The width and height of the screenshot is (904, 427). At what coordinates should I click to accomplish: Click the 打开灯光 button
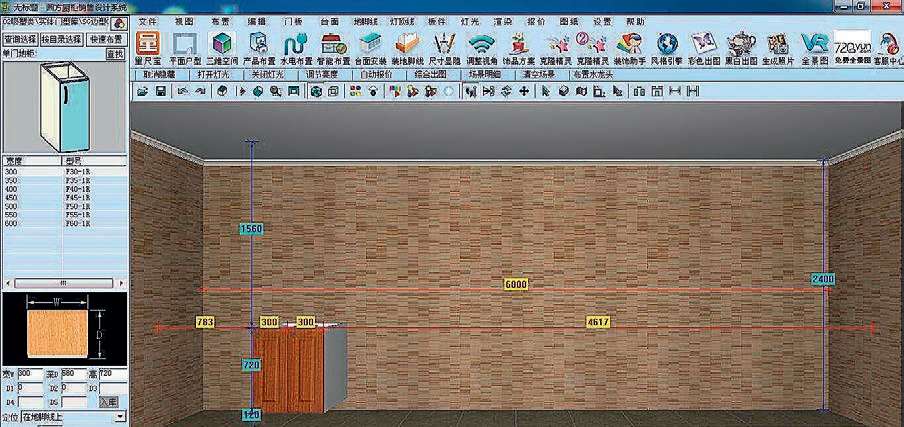coord(213,75)
